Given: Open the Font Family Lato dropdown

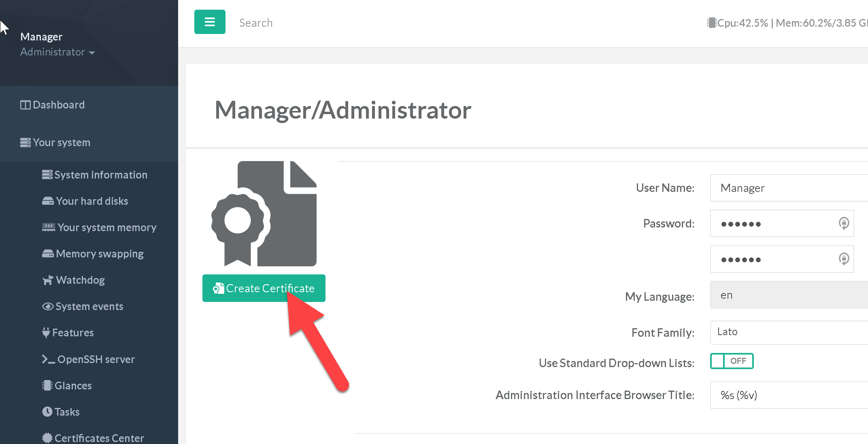Looking at the screenshot, I should (x=789, y=332).
